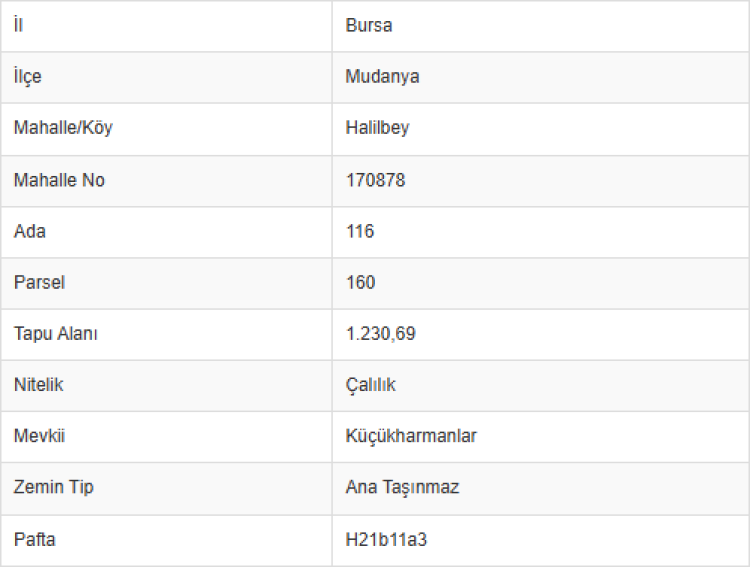
Task: Click the Çalılık value cell
Action: pyautogui.click(x=371, y=385)
